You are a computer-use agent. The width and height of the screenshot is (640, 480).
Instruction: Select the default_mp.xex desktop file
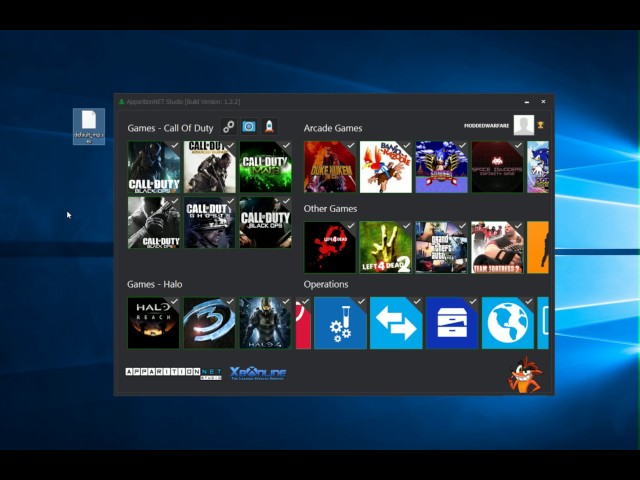pyautogui.click(x=89, y=127)
